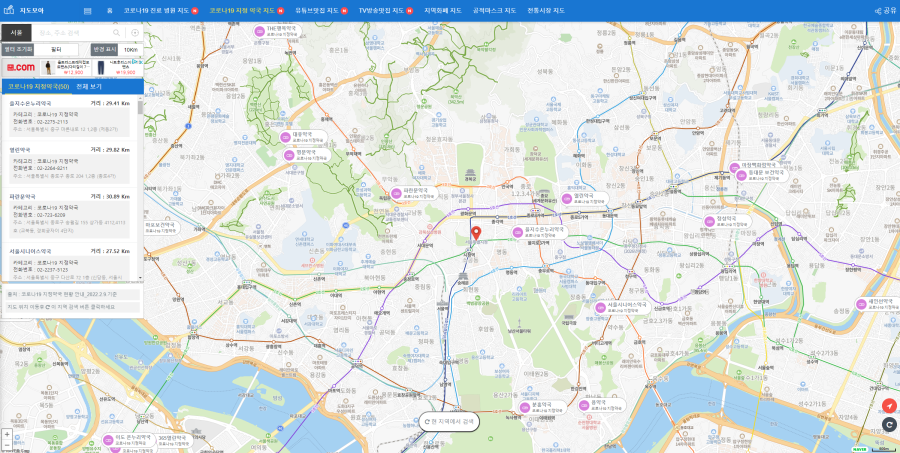Select the 을지수온누리약국 map marker
Viewport: 900px width, 453px height.
click(x=540, y=232)
